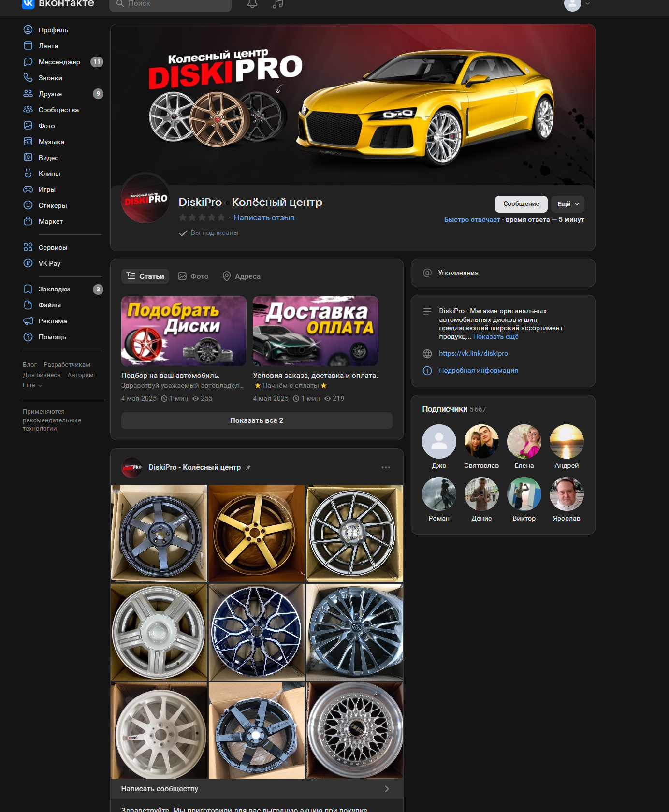Expand the Ещё community actions dropdown

point(568,204)
